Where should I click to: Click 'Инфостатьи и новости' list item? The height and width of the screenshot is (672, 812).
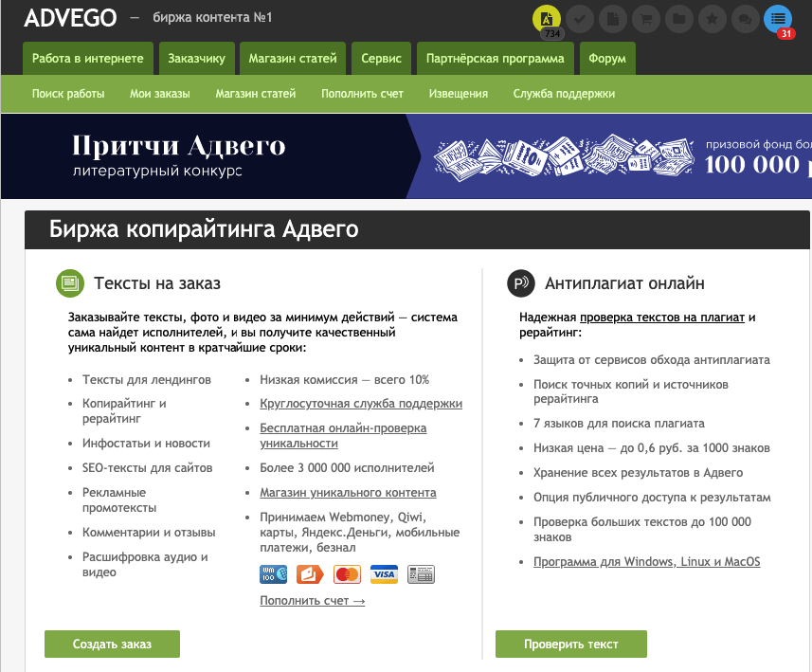(146, 444)
